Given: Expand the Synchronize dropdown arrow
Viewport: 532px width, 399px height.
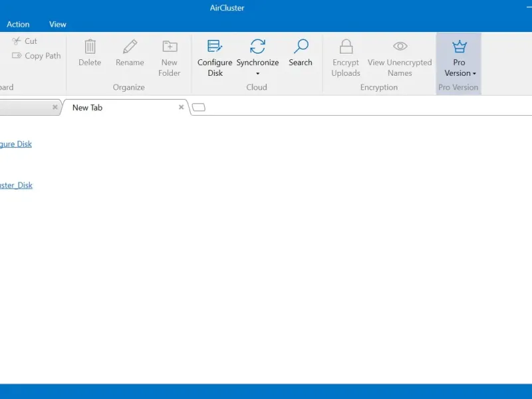Looking at the screenshot, I should pos(257,73).
